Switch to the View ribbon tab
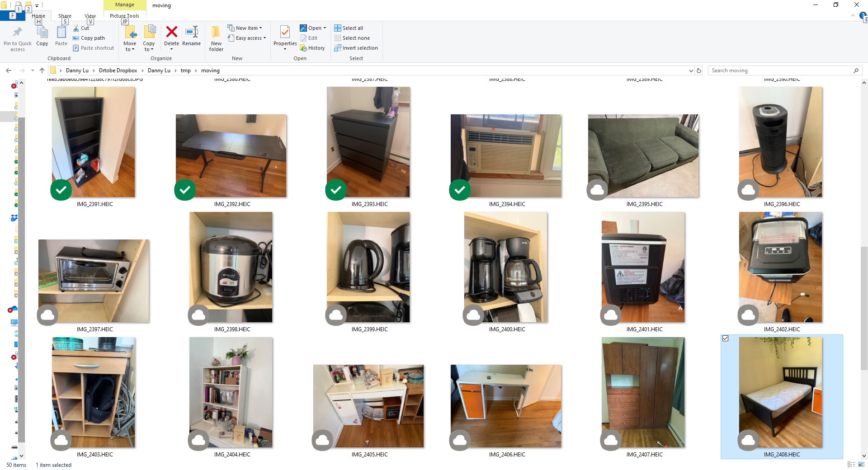 pos(90,16)
